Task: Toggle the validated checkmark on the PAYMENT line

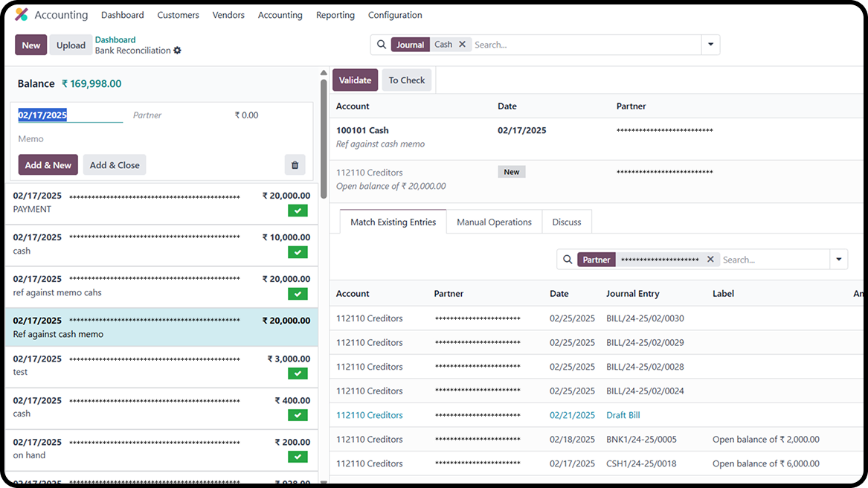Action: tap(297, 211)
